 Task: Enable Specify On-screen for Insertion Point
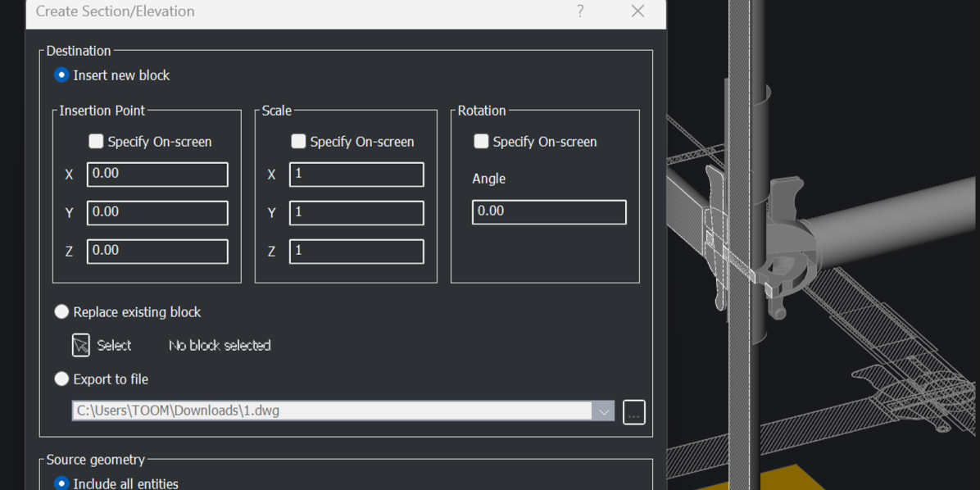[x=96, y=141]
